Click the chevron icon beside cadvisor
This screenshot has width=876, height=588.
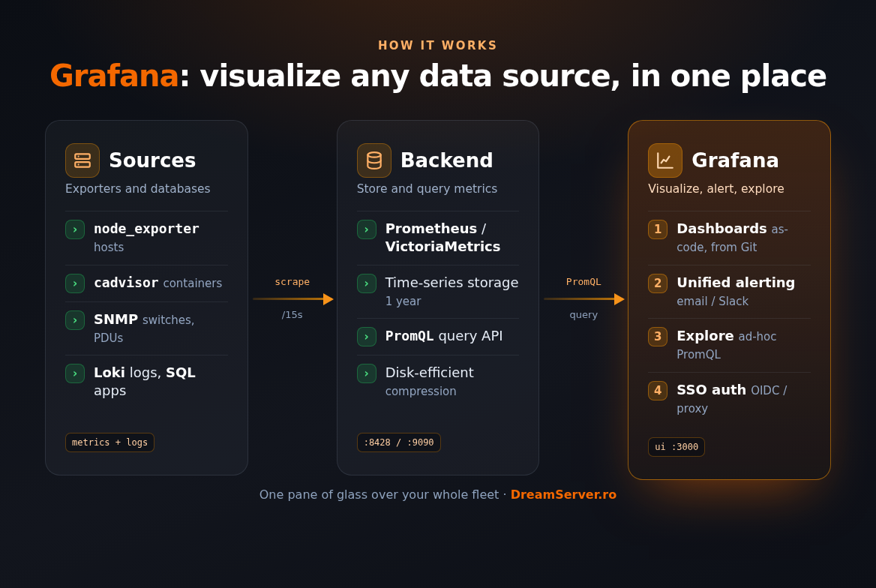coord(75,283)
